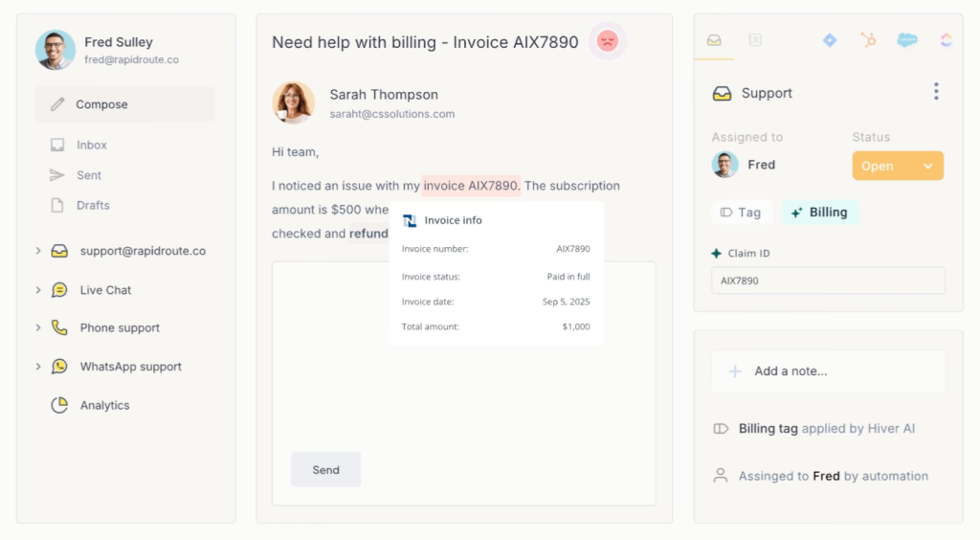
Task: Open the Sent folder
Action: coord(89,175)
